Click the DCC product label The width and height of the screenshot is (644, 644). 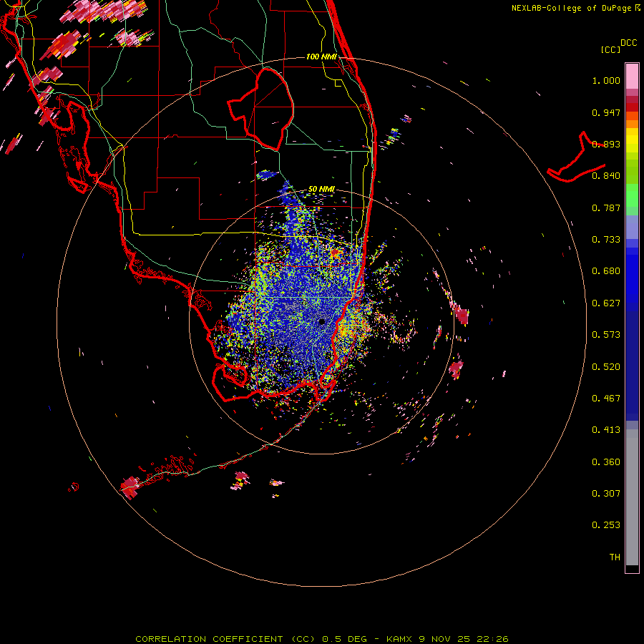click(x=629, y=43)
